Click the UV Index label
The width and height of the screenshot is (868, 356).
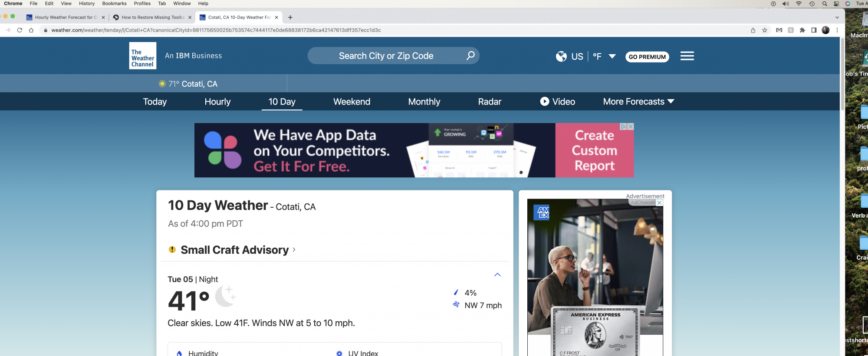tap(363, 353)
